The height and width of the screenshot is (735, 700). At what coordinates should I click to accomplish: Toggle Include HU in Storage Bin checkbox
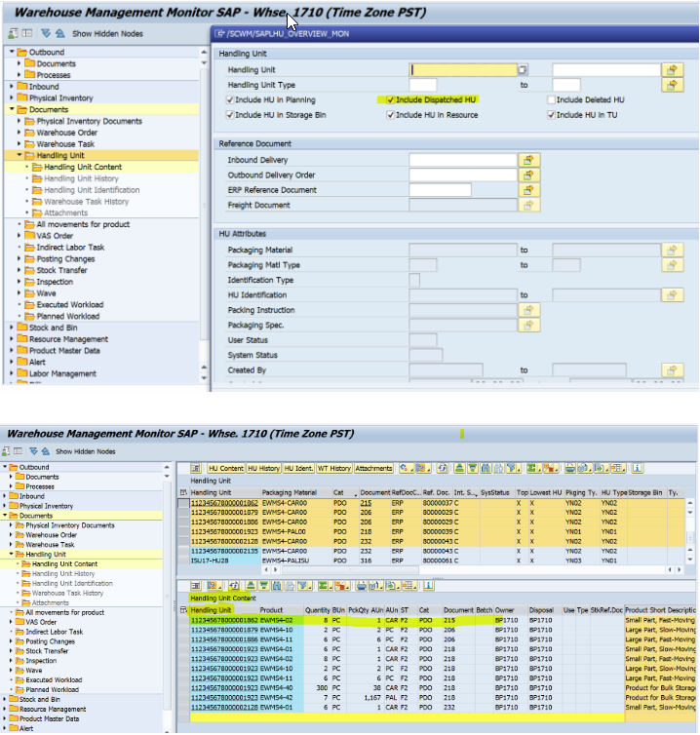click(230, 115)
